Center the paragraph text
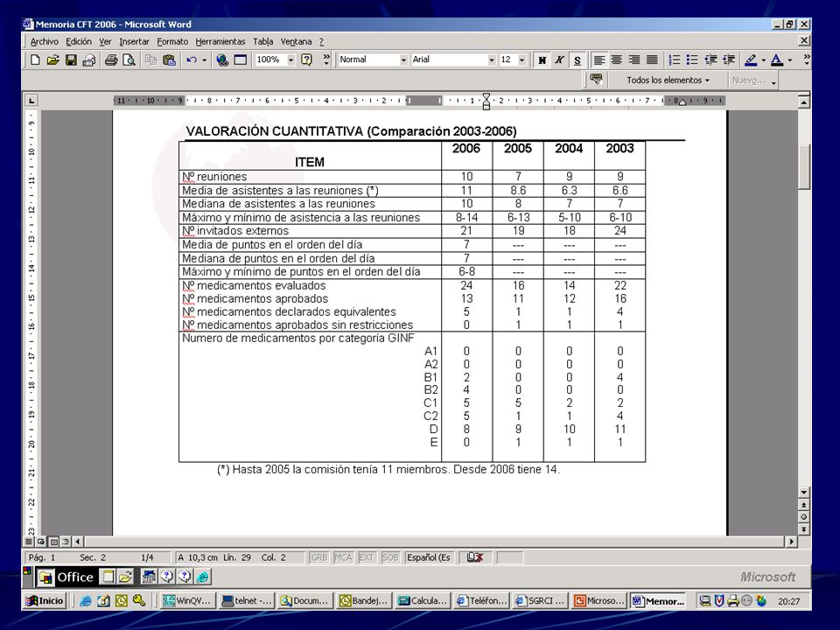This screenshot has width=840, height=630. (617, 60)
